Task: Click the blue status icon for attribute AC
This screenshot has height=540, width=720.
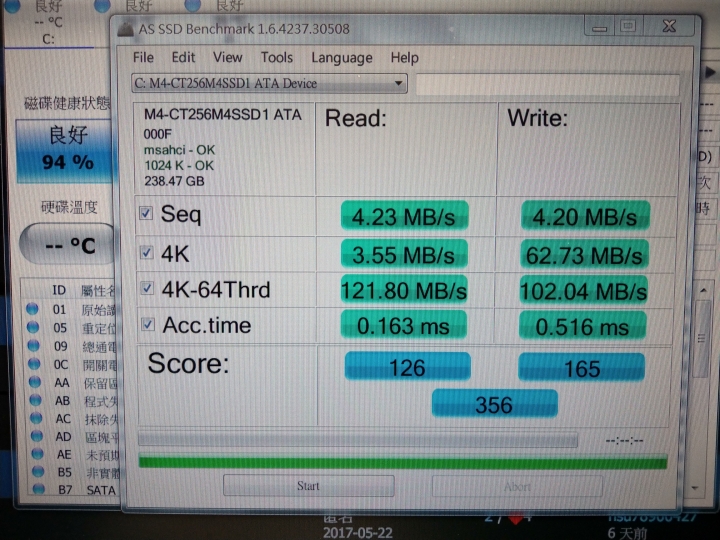Action: tap(36, 418)
